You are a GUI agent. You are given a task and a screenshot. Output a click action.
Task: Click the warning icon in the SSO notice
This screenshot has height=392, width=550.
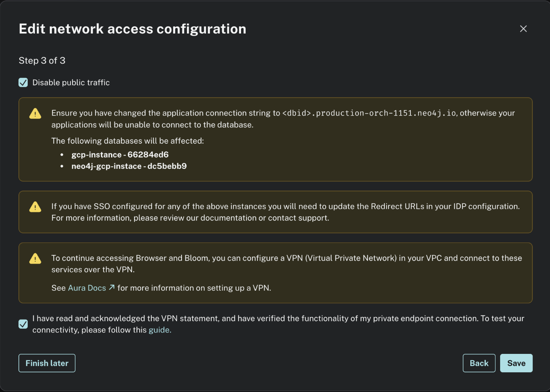(36, 206)
